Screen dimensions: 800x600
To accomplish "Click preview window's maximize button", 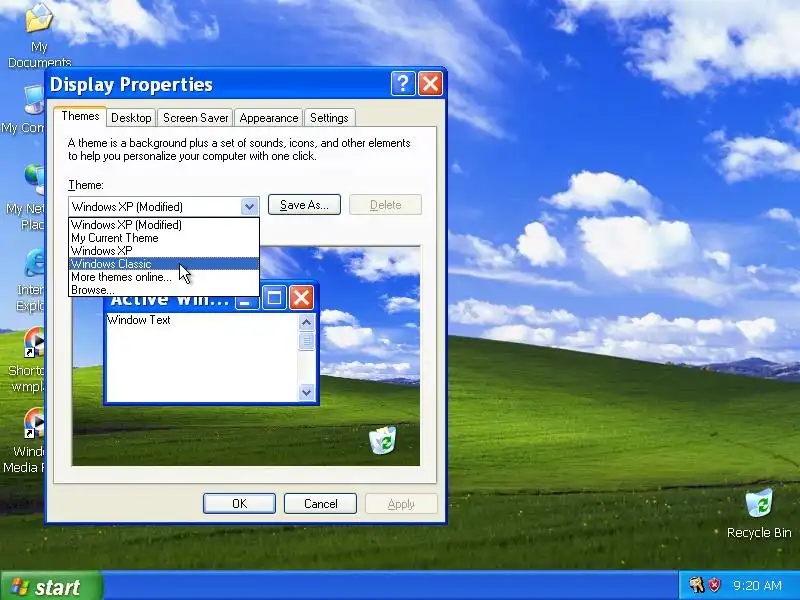I will 274,297.
